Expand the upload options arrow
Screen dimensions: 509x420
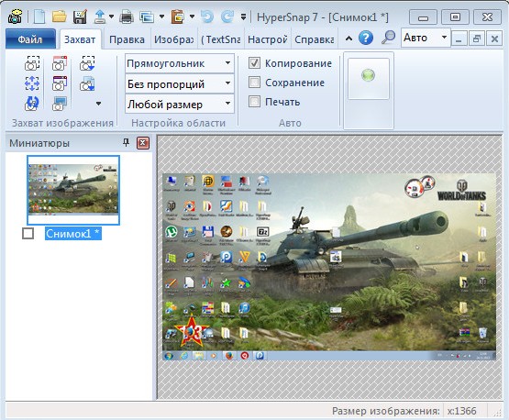point(111,17)
